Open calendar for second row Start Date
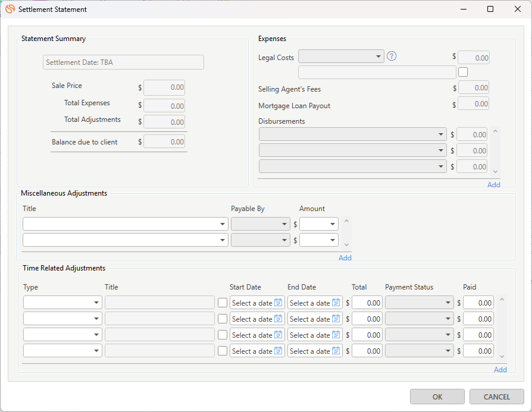Screen dimensions: 532x412 [278, 319]
